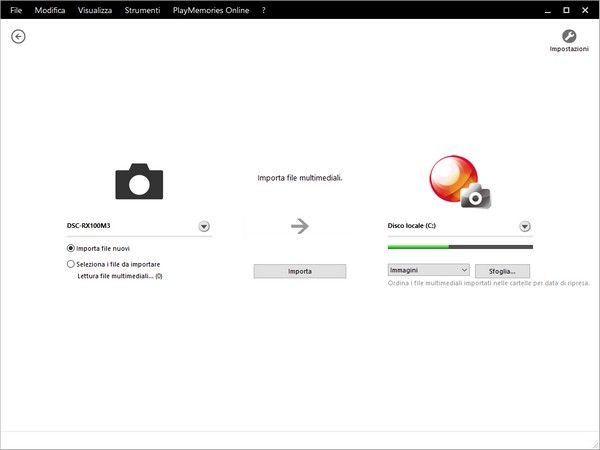Click the Sfoglia... browse button
Image resolution: width=600 pixels, height=450 pixels.
click(502, 271)
